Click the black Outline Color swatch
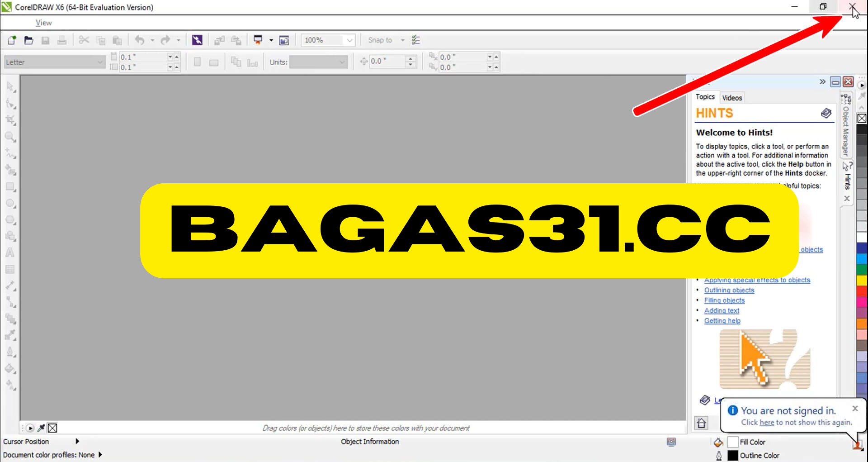This screenshot has width=868, height=462. [733, 455]
